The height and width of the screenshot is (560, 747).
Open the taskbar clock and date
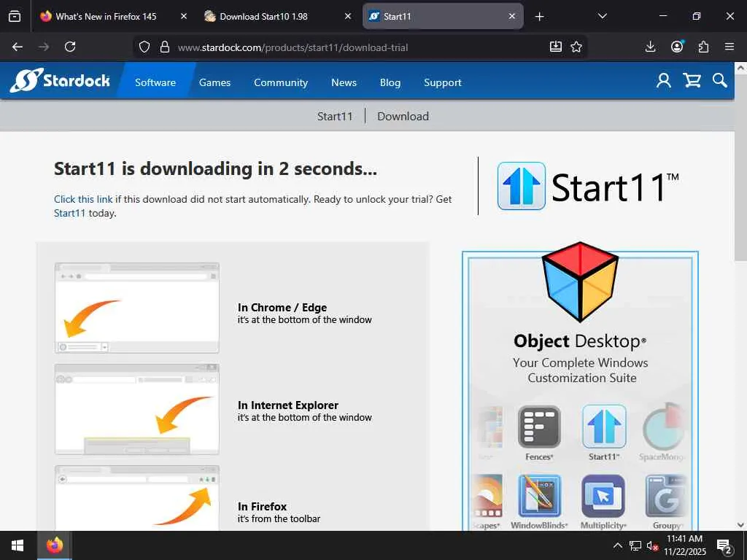(x=684, y=545)
